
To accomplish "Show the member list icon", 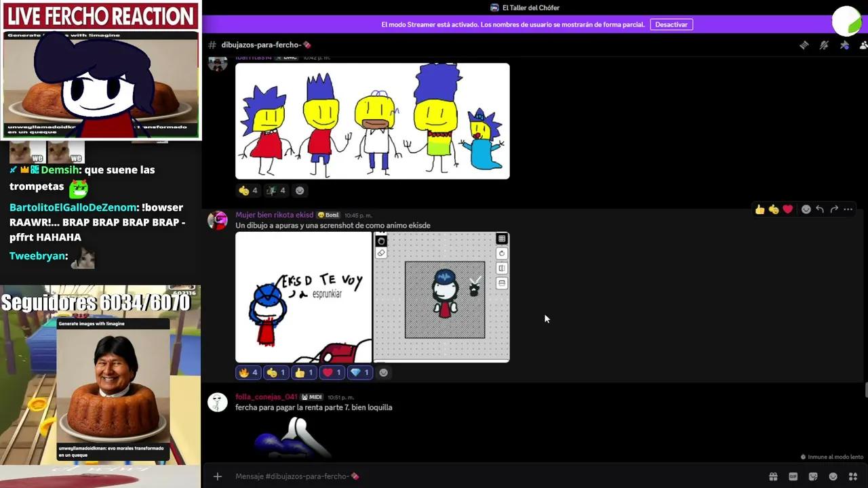I will coord(864,45).
